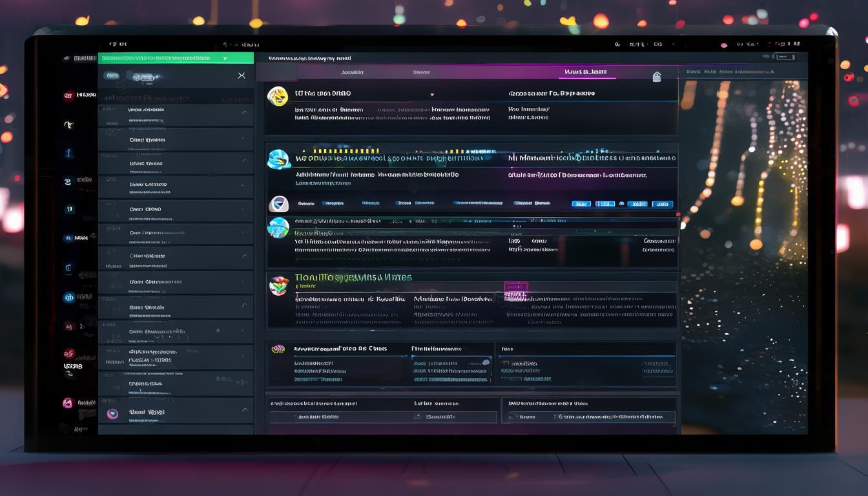This screenshot has height=496, width=868.
Task: Select the first tab in the top tab bar
Action: [351, 72]
